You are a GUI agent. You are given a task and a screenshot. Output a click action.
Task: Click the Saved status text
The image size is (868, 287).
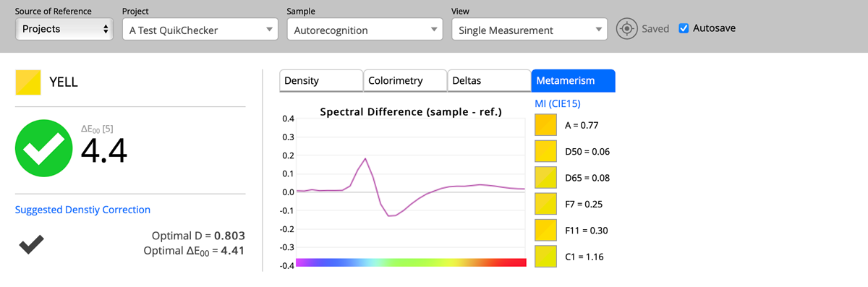[655, 30]
